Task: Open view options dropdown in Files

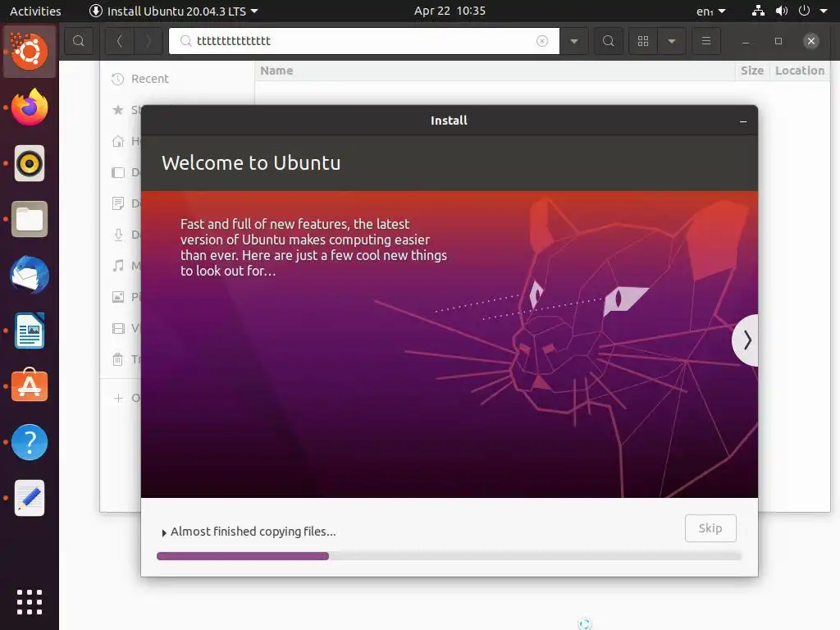Action: 672,41
